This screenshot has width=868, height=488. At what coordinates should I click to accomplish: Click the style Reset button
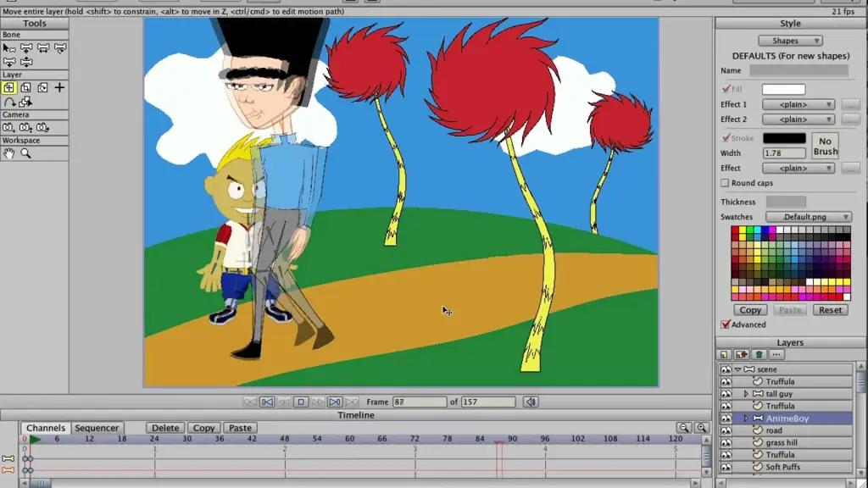point(831,310)
